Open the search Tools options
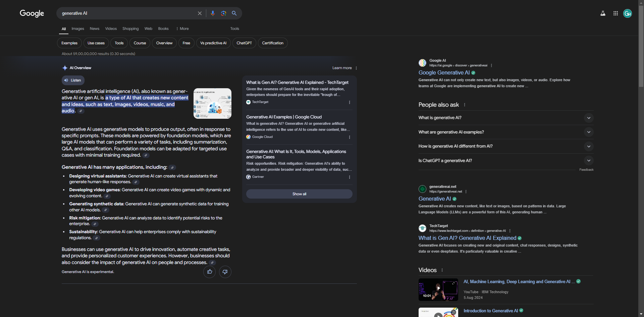Viewport: 644px width, 317px height. [234, 29]
